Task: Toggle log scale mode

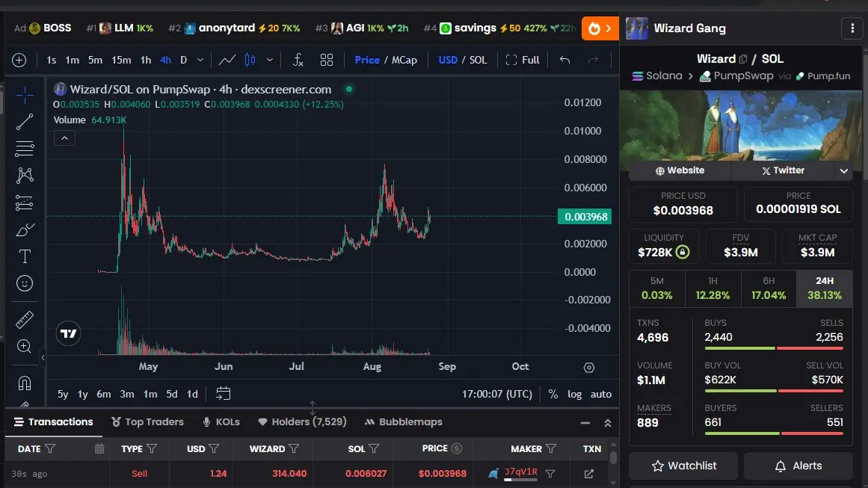Action: pos(575,394)
